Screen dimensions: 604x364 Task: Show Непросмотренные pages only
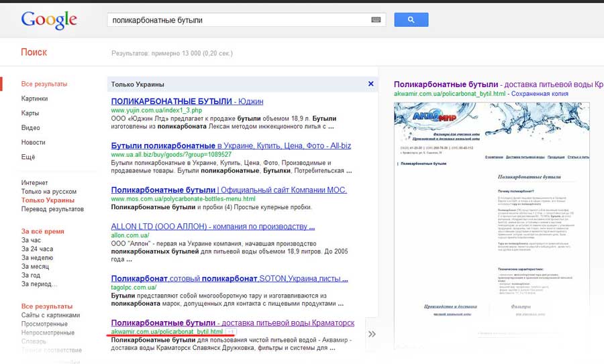(x=48, y=332)
